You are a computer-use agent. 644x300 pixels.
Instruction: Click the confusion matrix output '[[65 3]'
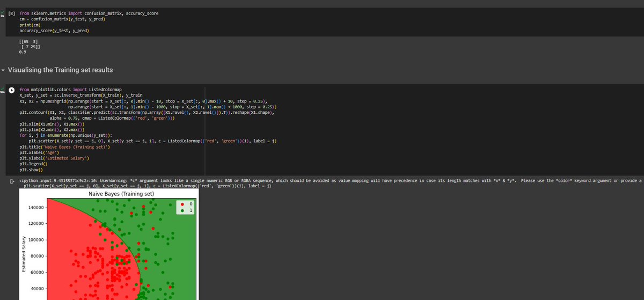[x=28, y=41]
